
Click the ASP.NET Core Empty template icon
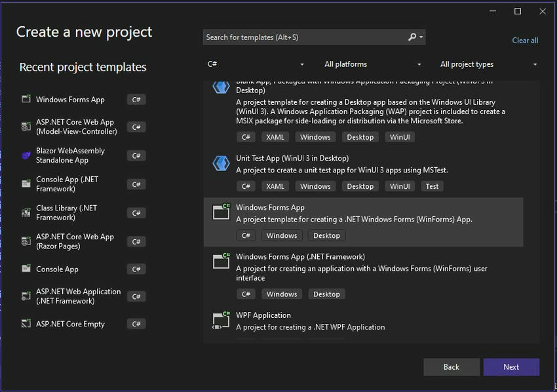coord(26,323)
